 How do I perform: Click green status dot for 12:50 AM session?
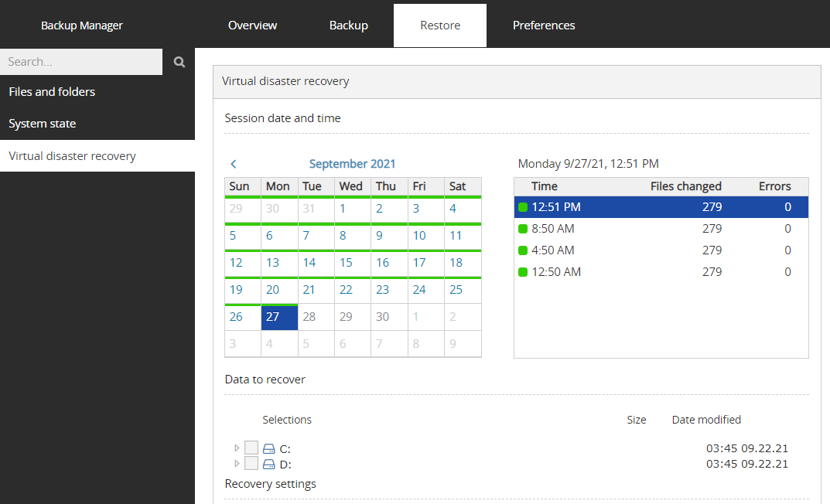(523, 272)
